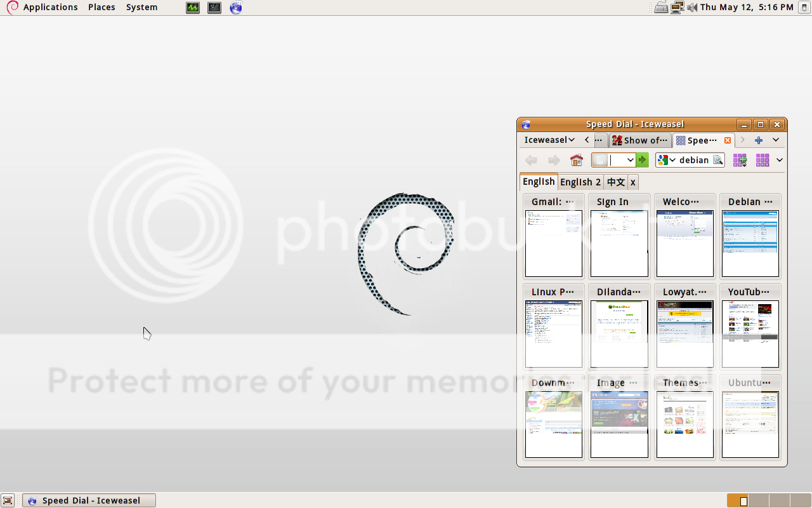Click the add-to-Speed-Dial icon with green plus
Viewport: 812px width, 508px height.
click(x=740, y=160)
